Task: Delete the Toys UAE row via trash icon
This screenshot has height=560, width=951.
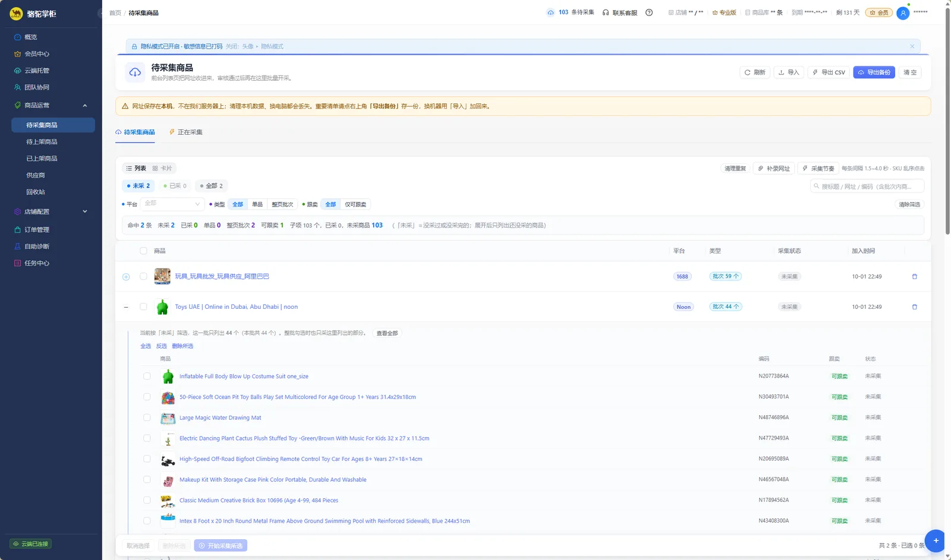Action: [x=914, y=307]
